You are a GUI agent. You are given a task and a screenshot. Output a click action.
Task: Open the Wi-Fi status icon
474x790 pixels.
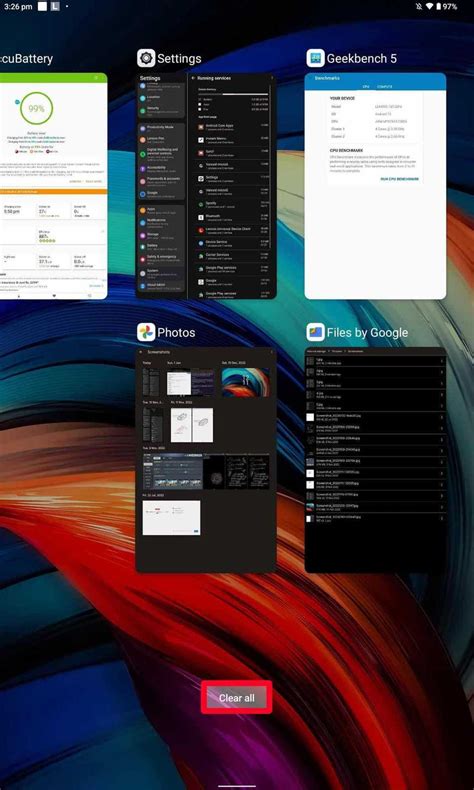(429, 7)
